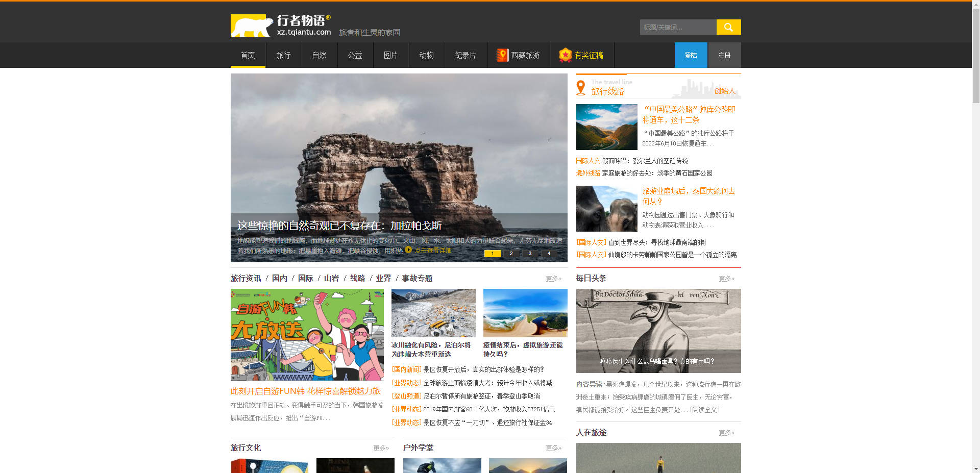
Task: Click the polar bear site logo
Action: 251,26
